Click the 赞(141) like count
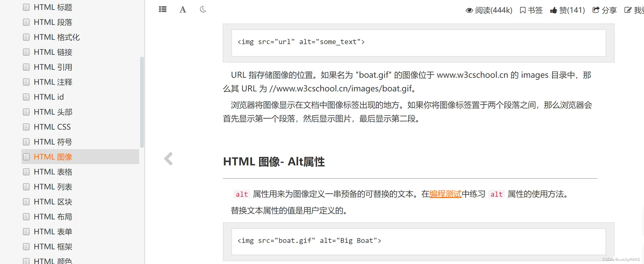 click(x=572, y=10)
